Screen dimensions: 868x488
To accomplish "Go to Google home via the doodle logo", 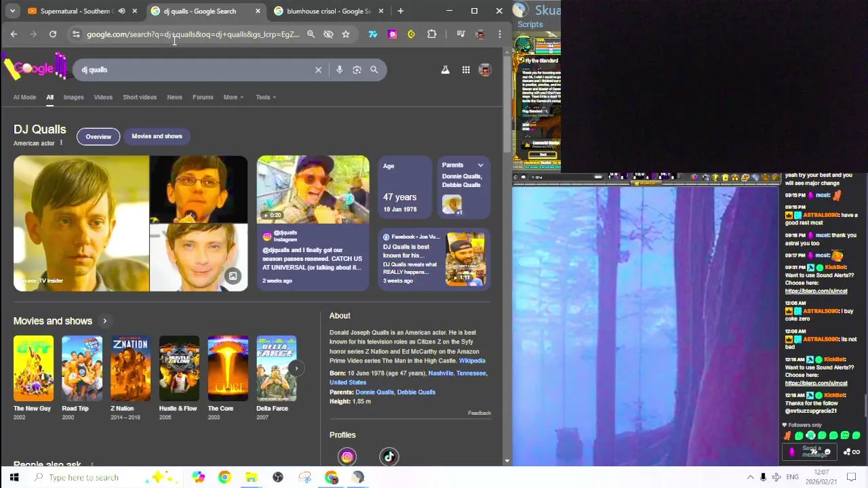I will (34, 68).
